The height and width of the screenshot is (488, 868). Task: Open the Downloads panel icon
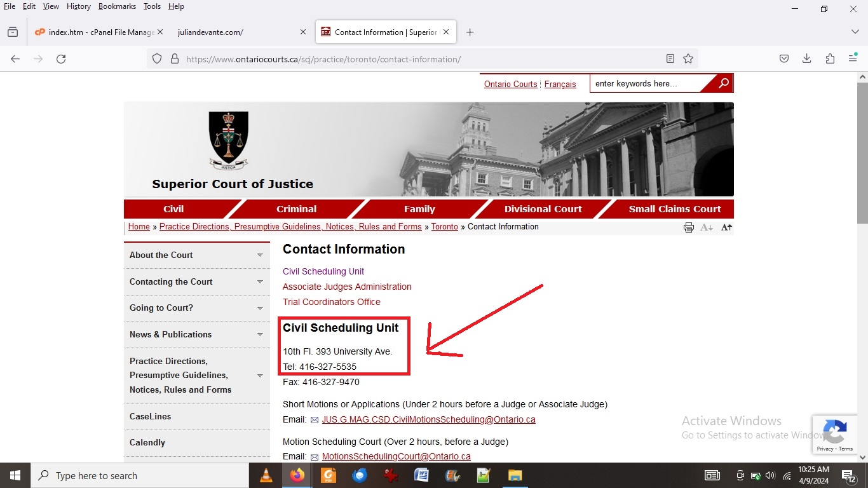tap(806, 59)
